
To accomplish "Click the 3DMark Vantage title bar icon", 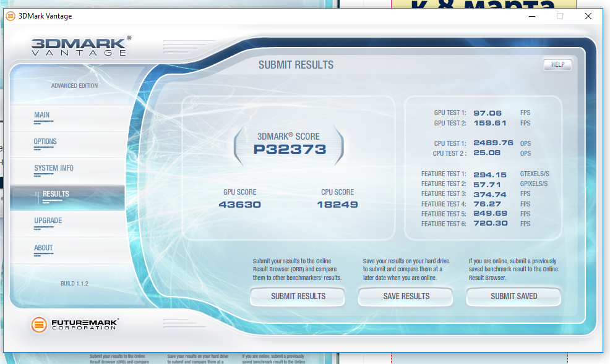I will (11, 16).
